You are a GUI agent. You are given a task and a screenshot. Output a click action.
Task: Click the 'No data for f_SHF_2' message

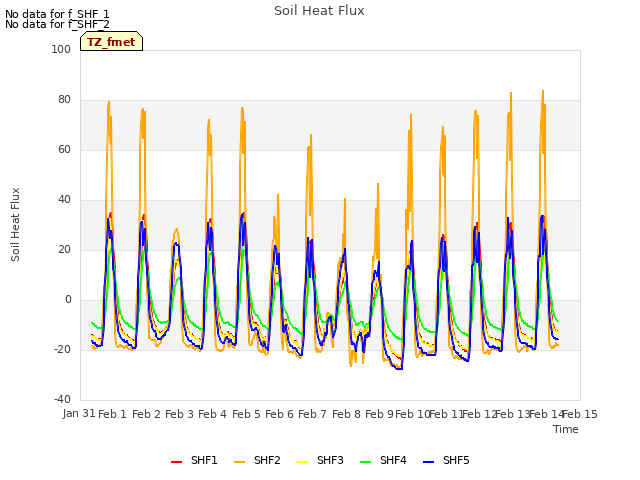(57, 24)
